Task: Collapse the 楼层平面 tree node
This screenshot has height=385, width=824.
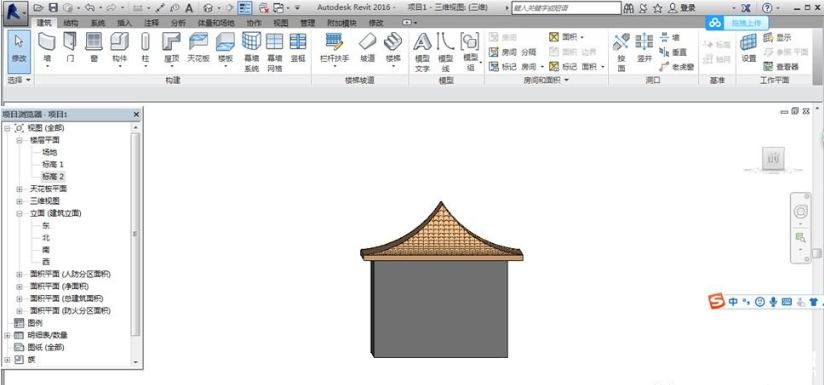Action: click(x=19, y=140)
